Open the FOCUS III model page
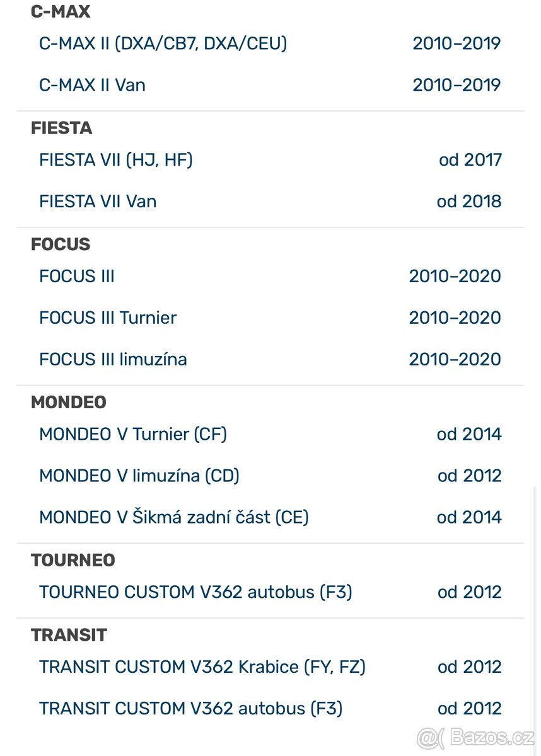The width and height of the screenshot is (541, 756). click(76, 276)
